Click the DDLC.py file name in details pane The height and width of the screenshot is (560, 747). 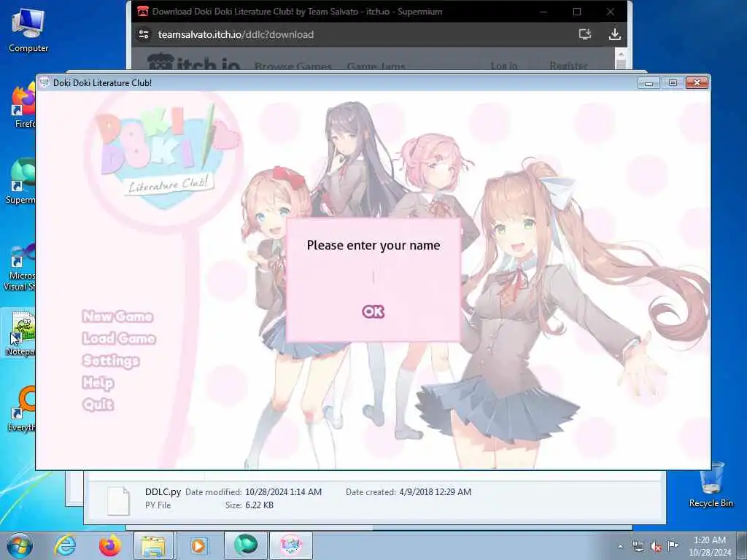point(163,491)
